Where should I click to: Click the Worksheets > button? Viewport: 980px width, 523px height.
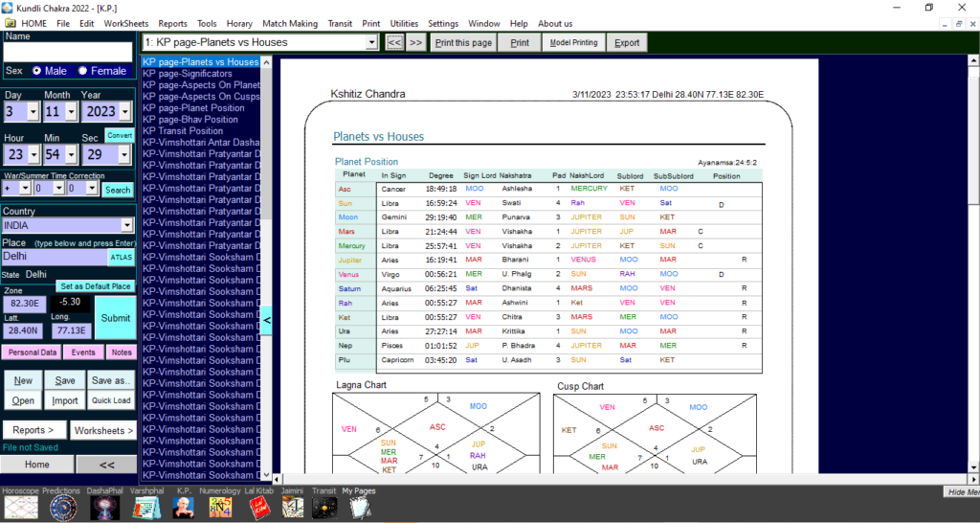(103, 430)
